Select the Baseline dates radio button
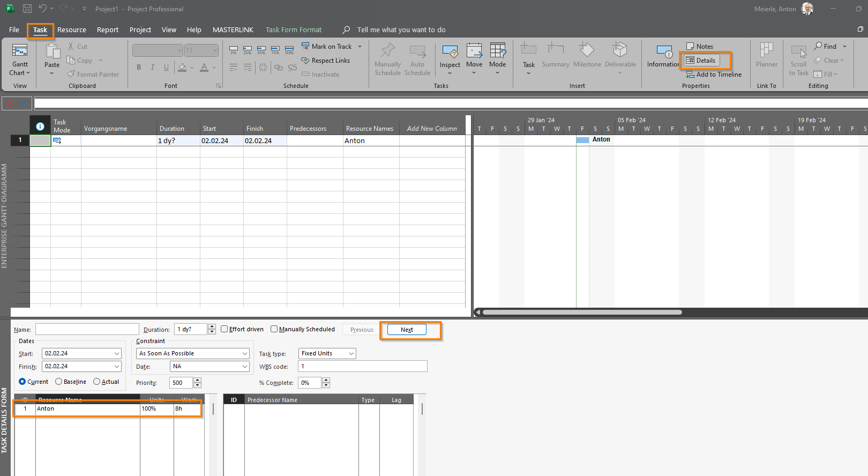Screen dimensions: 868x476 point(58,382)
